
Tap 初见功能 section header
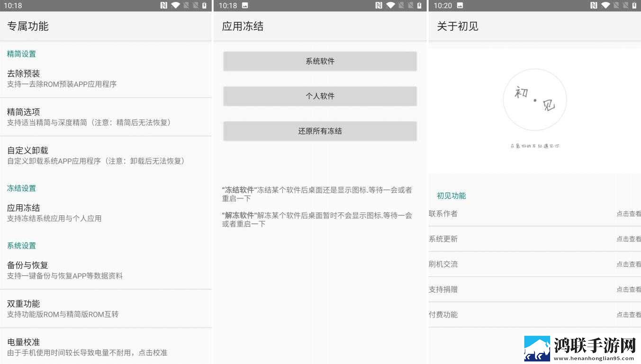pos(451,195)
